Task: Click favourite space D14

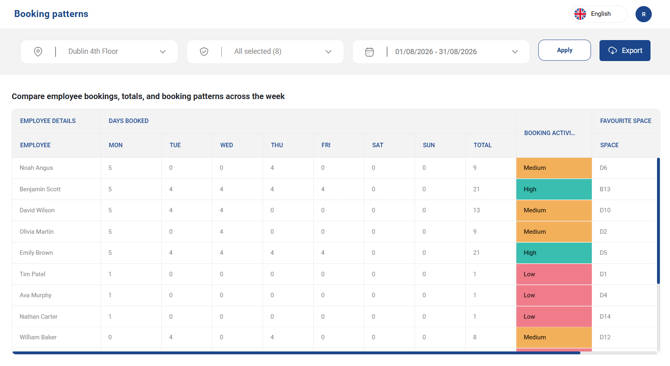Action: (605, 316)
